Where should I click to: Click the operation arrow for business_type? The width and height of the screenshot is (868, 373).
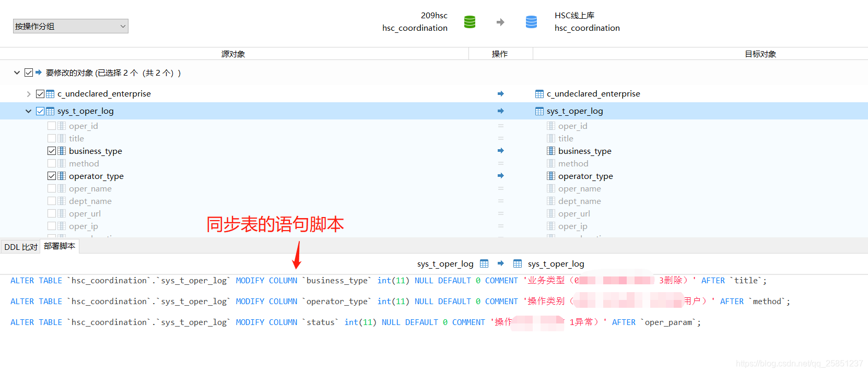(500, 151)
